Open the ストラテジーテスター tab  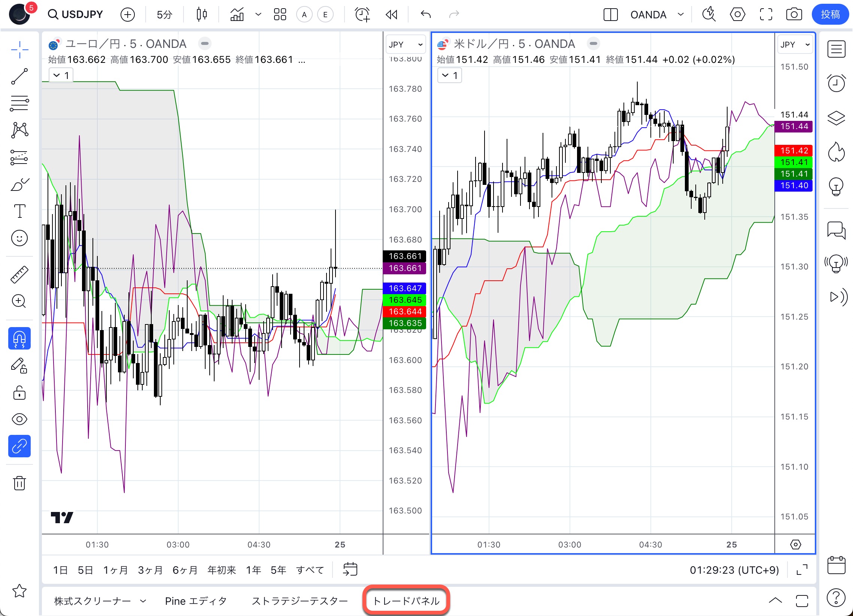coord(300,601)
